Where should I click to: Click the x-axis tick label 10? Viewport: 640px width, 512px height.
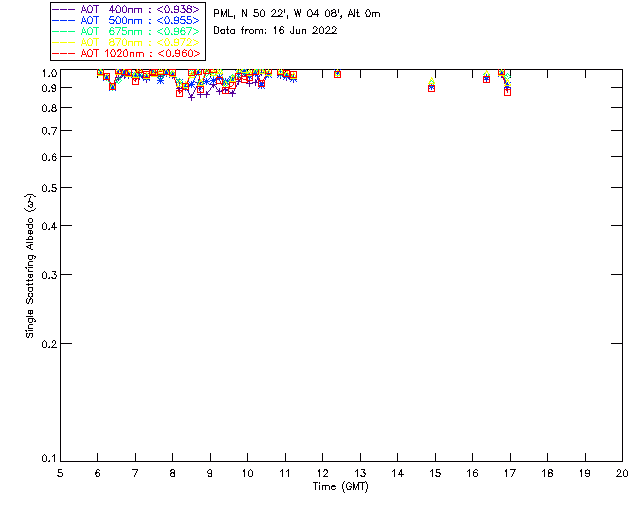point(247,473)
